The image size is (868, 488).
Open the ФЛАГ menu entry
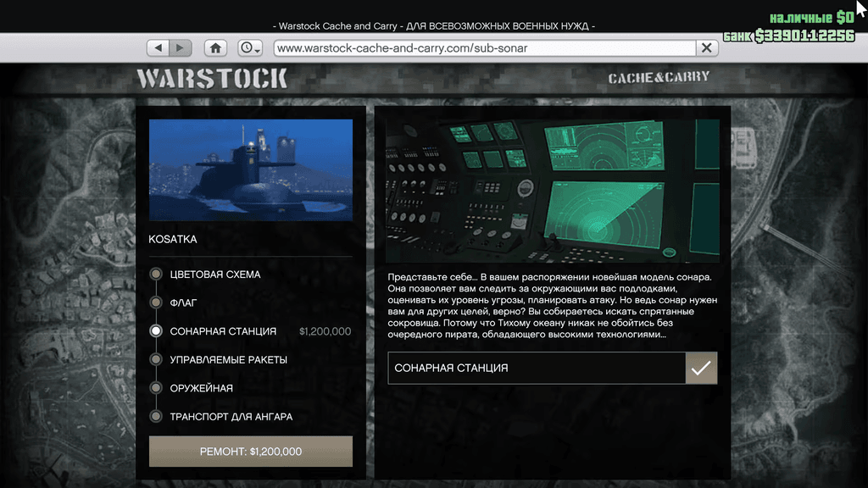(x=183, y=302)
